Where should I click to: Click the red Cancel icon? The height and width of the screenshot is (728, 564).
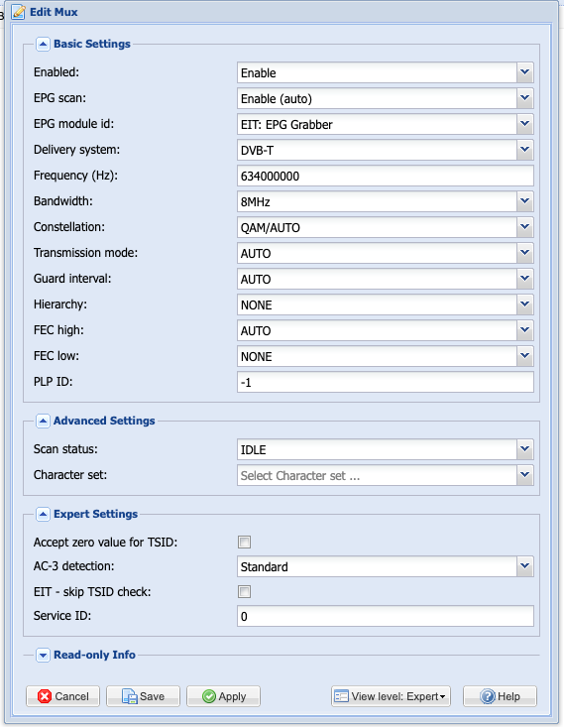45,696
